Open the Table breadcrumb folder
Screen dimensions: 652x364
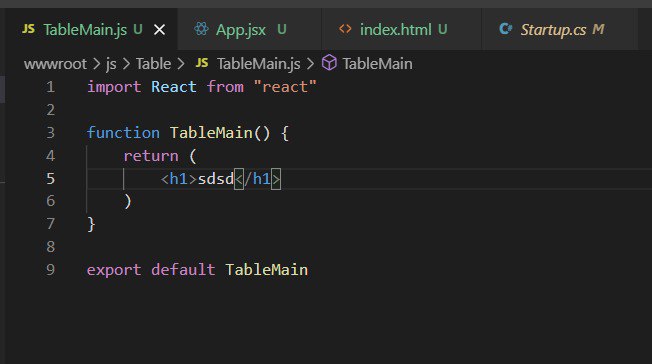[153, 64]
